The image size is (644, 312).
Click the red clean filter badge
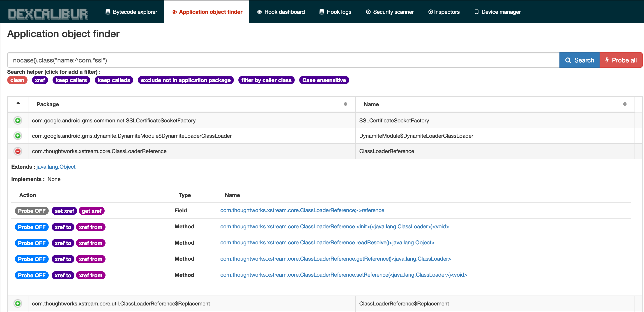coord(17,80)
